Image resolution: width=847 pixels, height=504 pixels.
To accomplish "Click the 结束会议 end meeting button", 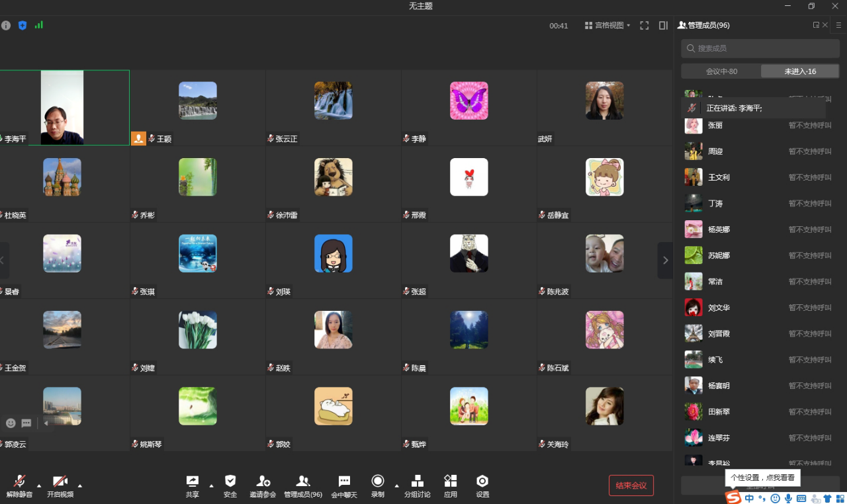I will pos(631,485).
